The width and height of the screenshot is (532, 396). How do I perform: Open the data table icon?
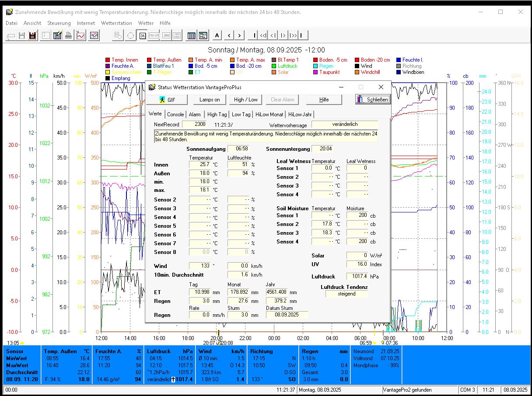point(191,36)
